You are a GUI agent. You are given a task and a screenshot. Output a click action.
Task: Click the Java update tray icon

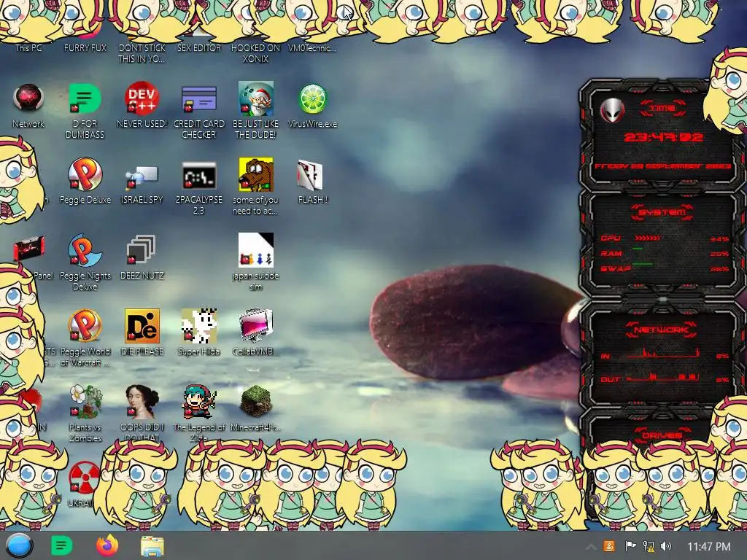(x=609, y=546)
